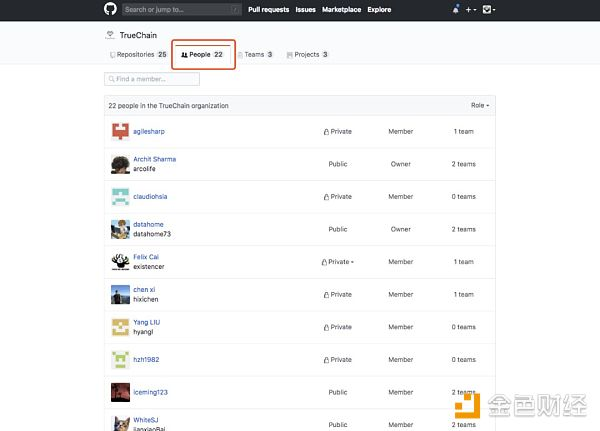Click the datahome73 username text
The width and height of the screenshot is (600, 431).
click(x=152, y=234)
